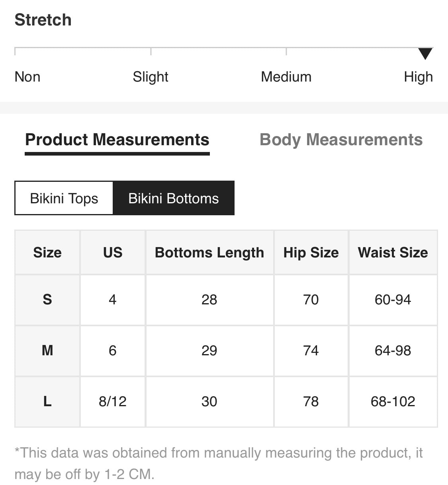Click the 68-102 waist size cell

click(x=393, y=401)
